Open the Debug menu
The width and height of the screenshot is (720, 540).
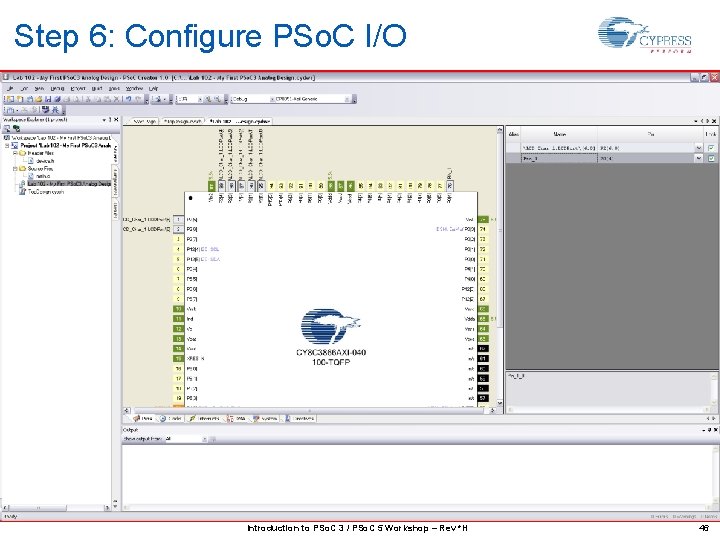tap(57, 88)
